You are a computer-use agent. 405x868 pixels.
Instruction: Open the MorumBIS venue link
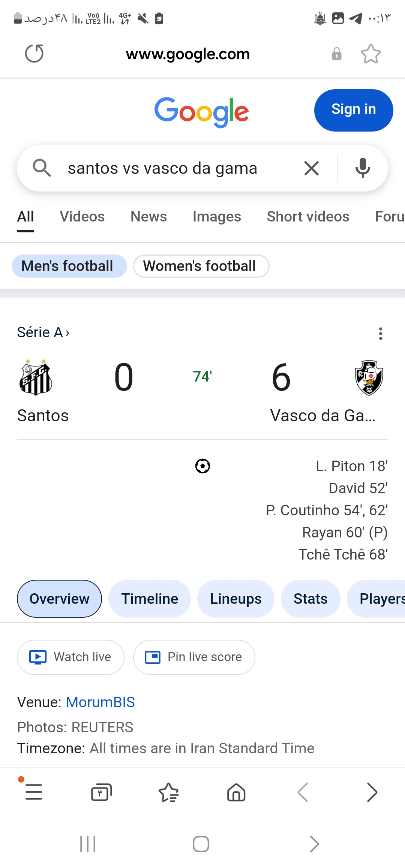pyautogui.click(x=100, y=702)
